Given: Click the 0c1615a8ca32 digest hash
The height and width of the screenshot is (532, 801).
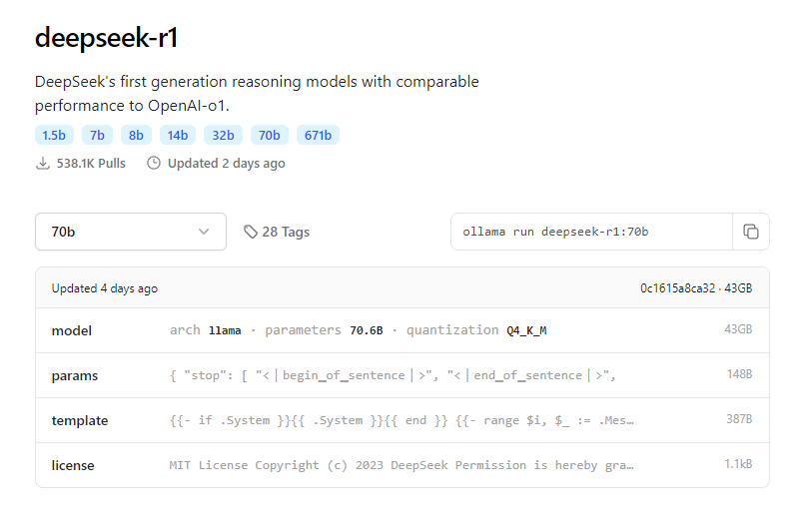Looking at the screenshot, I should pos(678,288).
